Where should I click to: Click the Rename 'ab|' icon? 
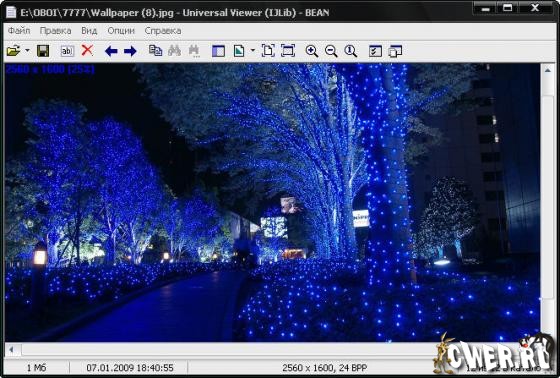point(67,51)
